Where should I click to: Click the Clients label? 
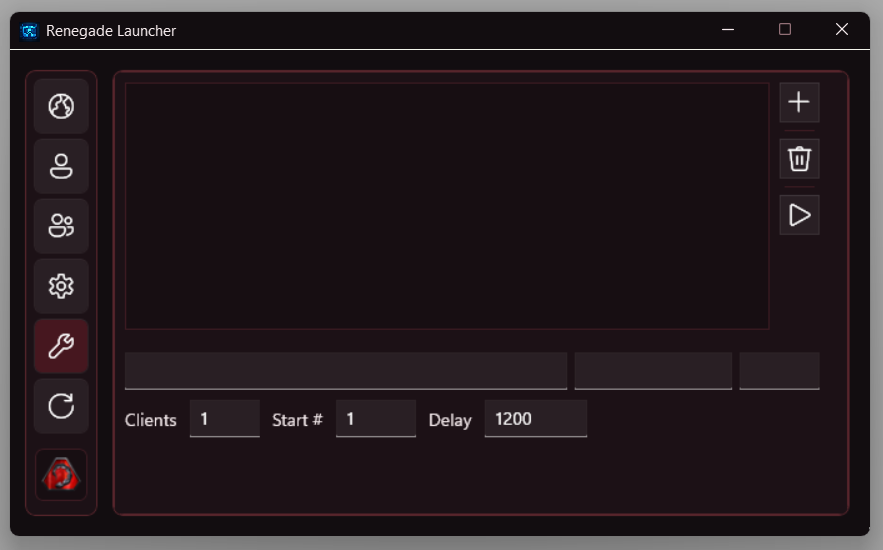click(150, 420)
